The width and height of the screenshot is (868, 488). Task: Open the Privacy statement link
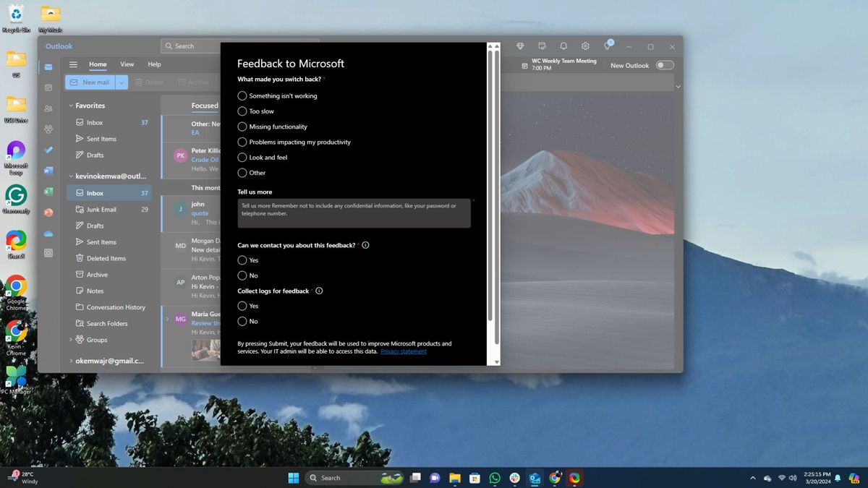click(403, 351)
